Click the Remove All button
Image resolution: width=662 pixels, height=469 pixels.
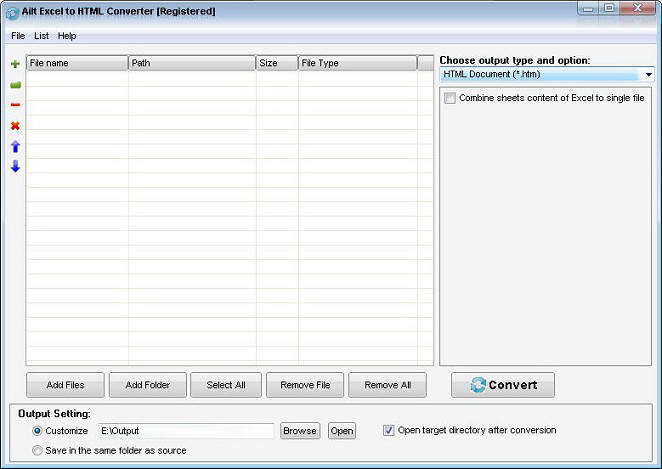pyautogui.click(x=388, y=385)
